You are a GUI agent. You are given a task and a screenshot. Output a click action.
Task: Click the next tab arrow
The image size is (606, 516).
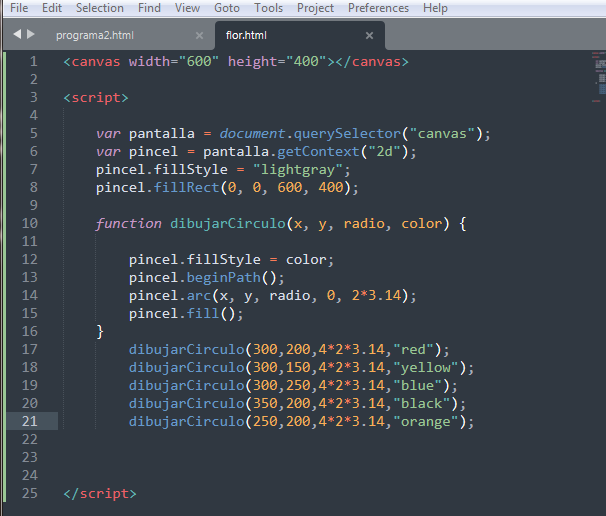click(x=31, y=34)
